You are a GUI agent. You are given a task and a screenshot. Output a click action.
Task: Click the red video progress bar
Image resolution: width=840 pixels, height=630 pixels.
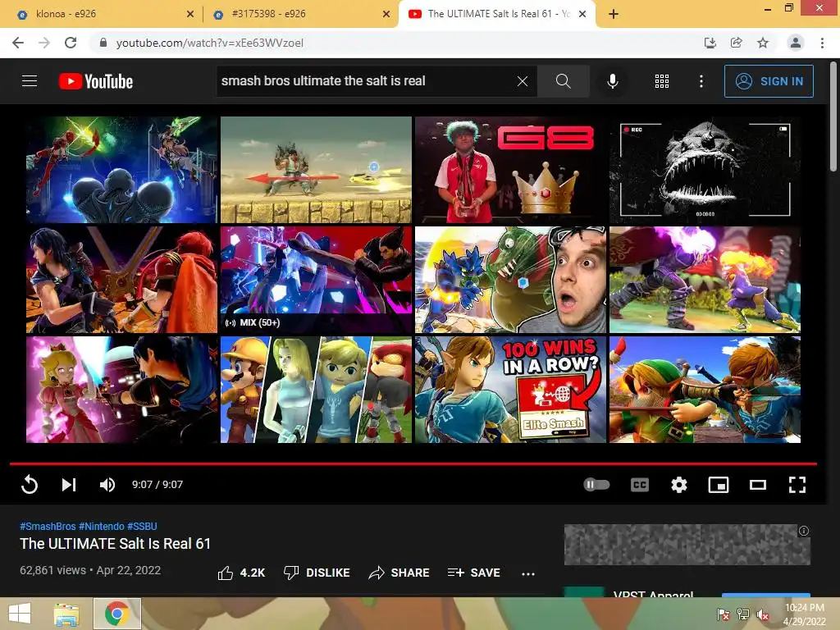click(413, 463)
